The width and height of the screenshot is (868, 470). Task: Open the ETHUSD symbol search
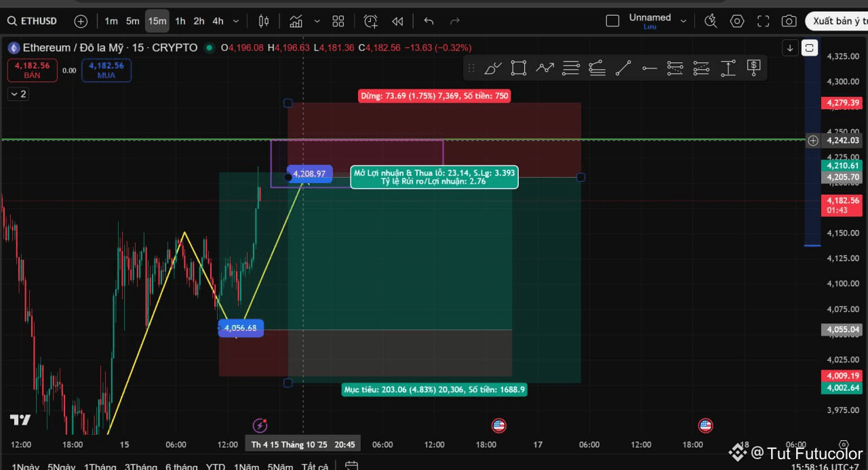tap(33, 21)
